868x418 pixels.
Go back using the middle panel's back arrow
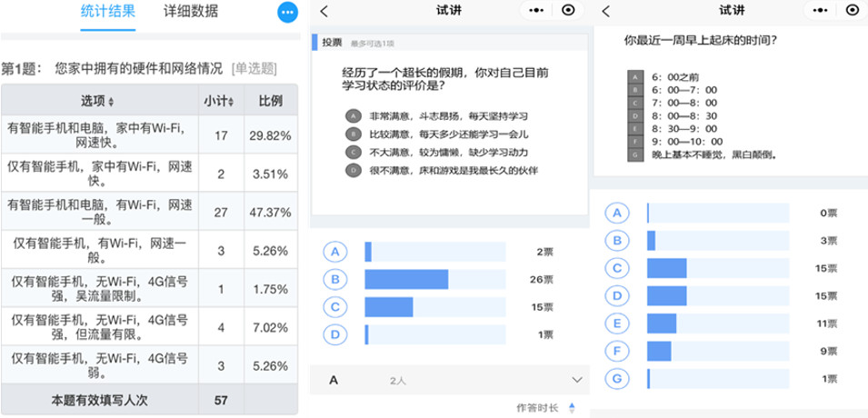pos(324,11)
